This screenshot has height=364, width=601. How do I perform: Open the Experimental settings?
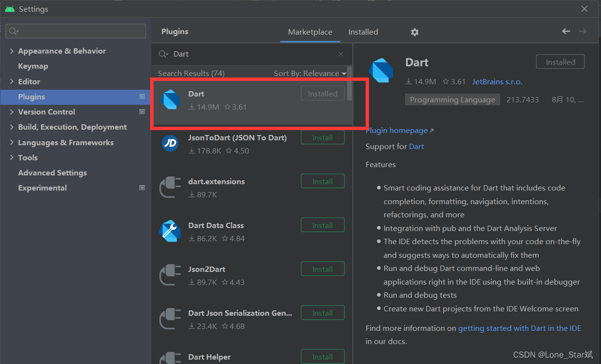pyautogui.click(x=42, y=188)
